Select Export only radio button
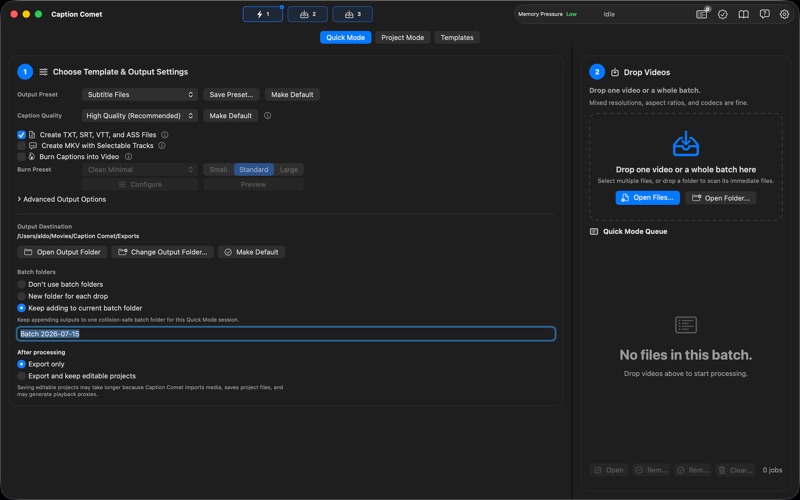The width and height of the screenshot is (800, 500). [x=21, y=364]
